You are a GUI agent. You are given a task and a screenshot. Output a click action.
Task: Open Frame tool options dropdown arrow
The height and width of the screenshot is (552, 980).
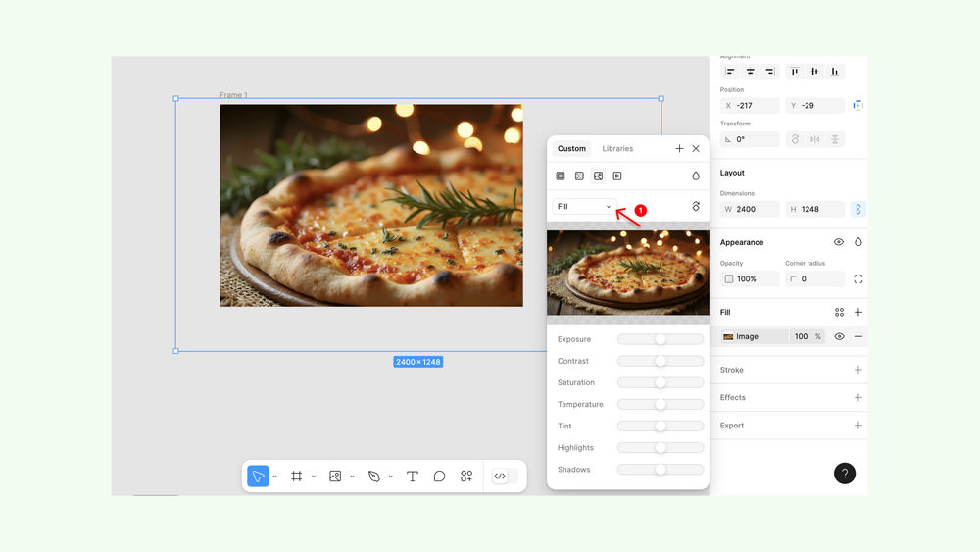click(314, 477)
